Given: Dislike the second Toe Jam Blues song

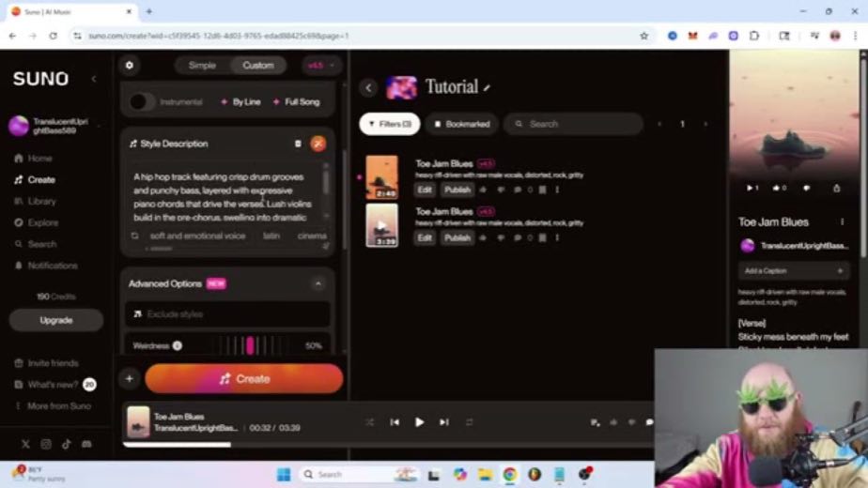Looking at the screenshot, I should click(501, 238).
